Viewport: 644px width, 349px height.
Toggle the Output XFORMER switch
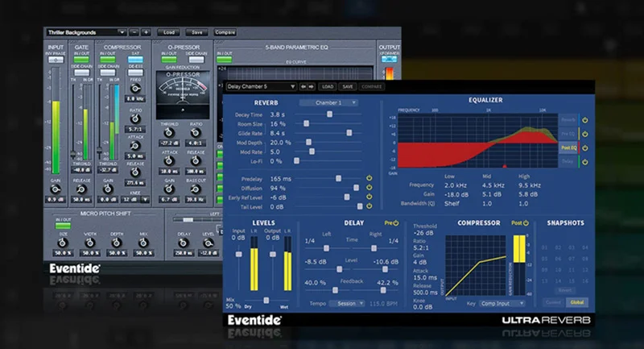(x=389, y=59)
